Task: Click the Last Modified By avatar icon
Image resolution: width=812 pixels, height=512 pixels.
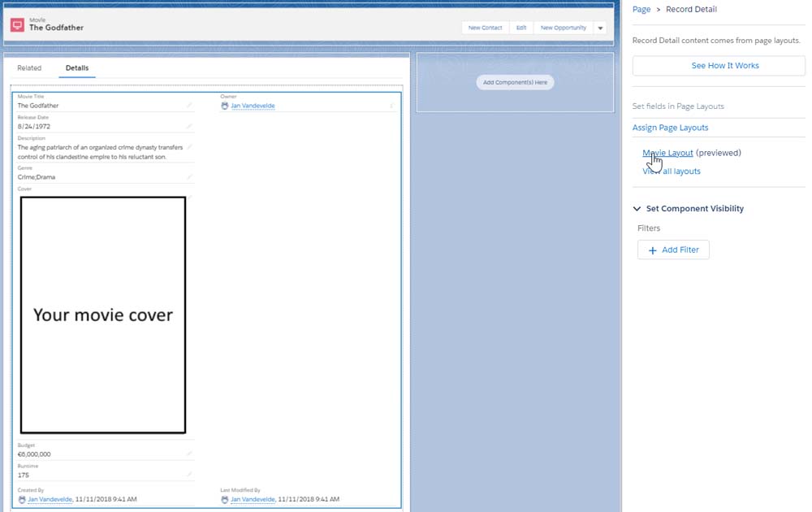Action: (225, 500)
